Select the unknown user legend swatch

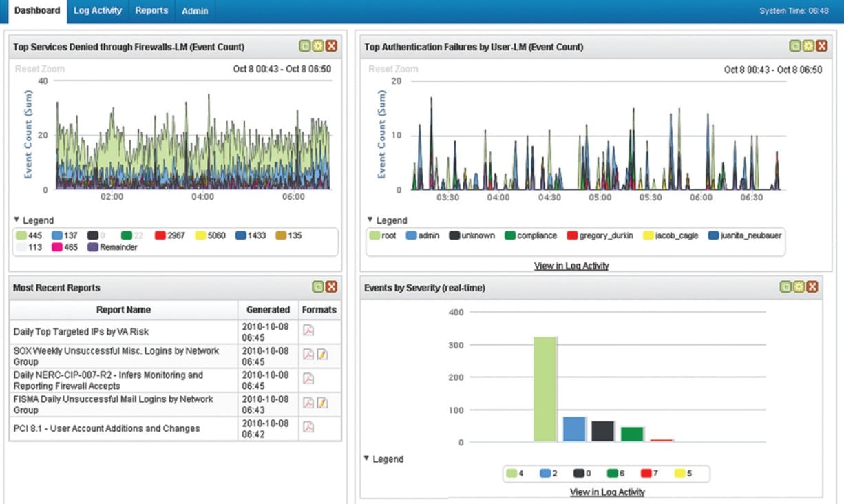[454, 235]
